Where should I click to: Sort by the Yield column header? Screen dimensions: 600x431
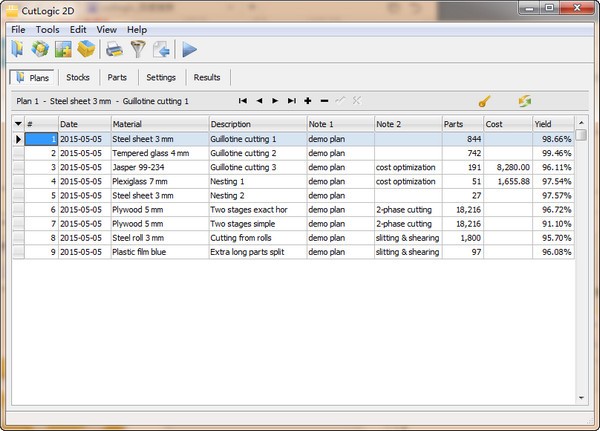552,124
